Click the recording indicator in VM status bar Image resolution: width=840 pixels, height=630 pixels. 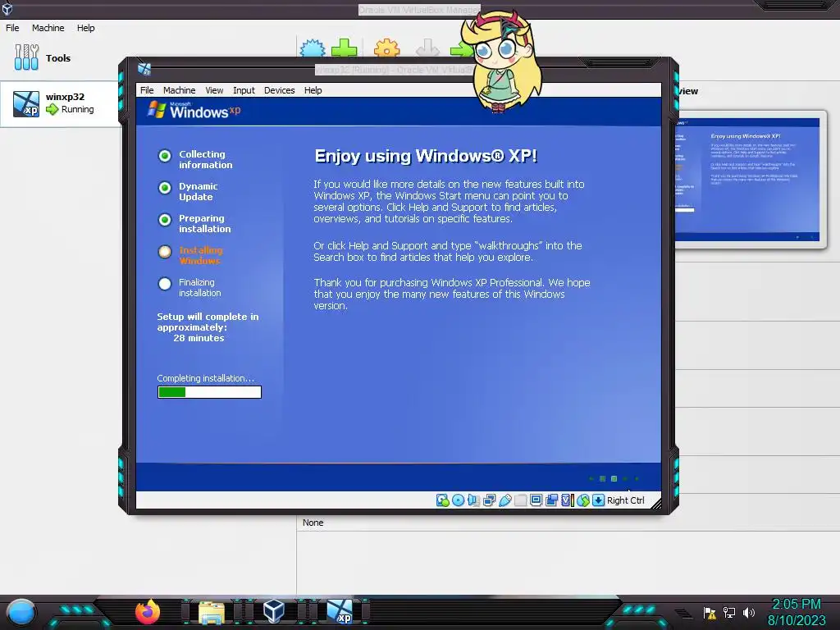(551, 500)
